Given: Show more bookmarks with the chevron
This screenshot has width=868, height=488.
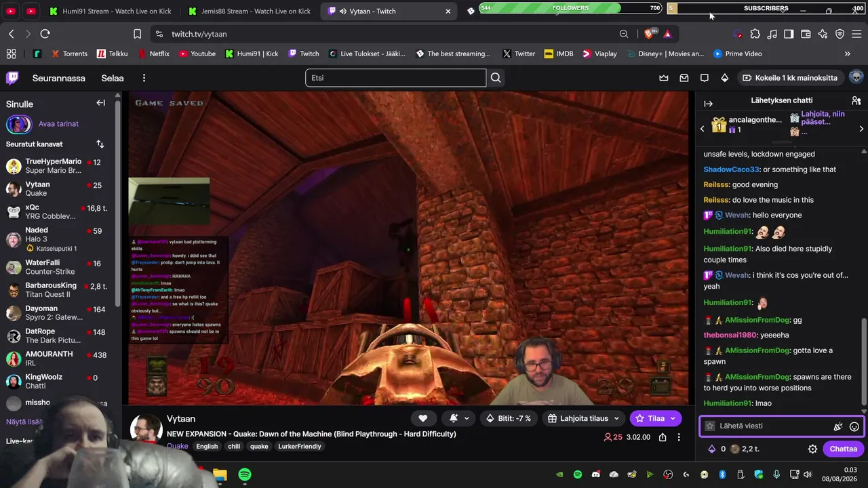Looking at the screenshot, I should 847,54.
